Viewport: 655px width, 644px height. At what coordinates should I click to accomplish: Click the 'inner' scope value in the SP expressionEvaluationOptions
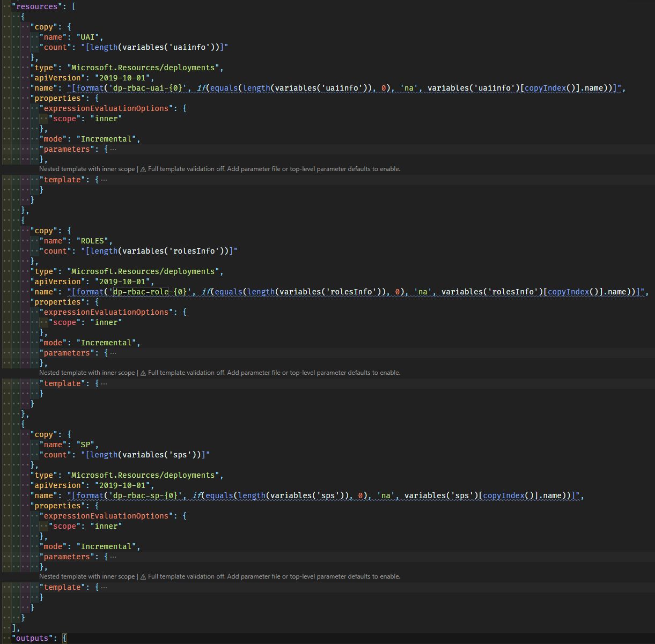coord(106,525)
